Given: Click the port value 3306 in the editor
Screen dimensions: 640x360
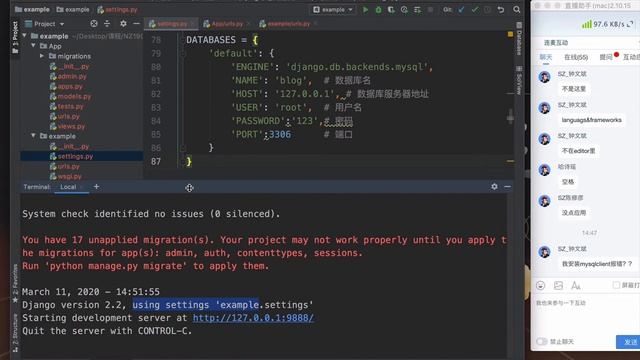Looking at the screenshot, I should coord(280,134).
